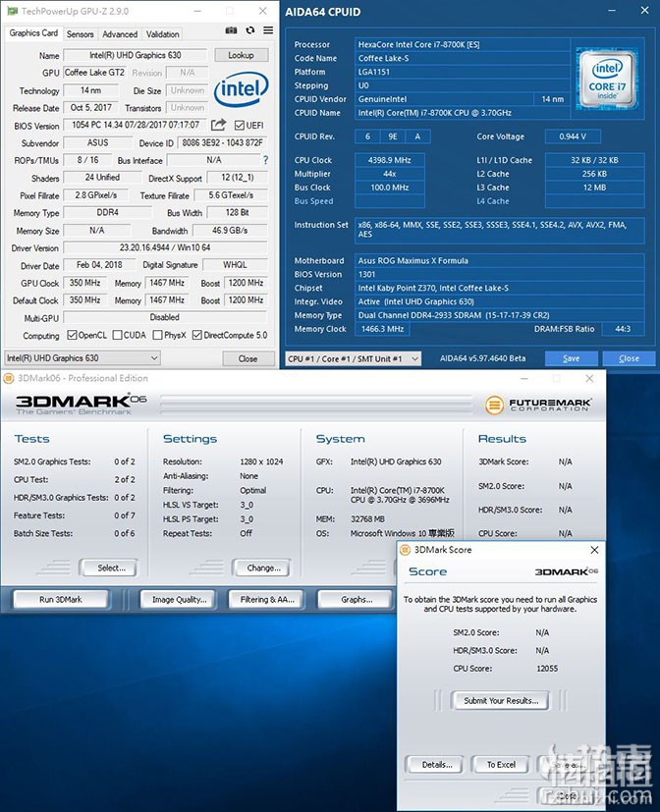
Task: Click the GPU-Z screenshot camera icon
Action: (231, 30)
